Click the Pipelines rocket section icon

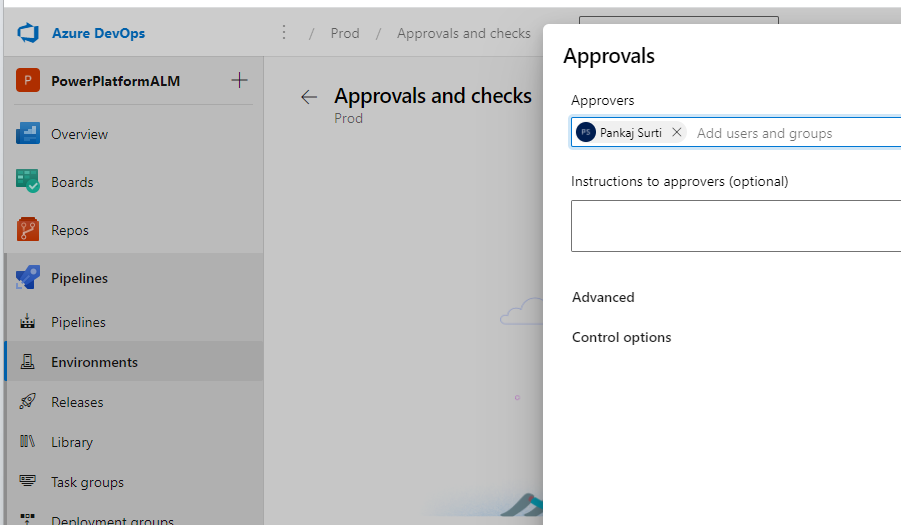click(28, 278)
